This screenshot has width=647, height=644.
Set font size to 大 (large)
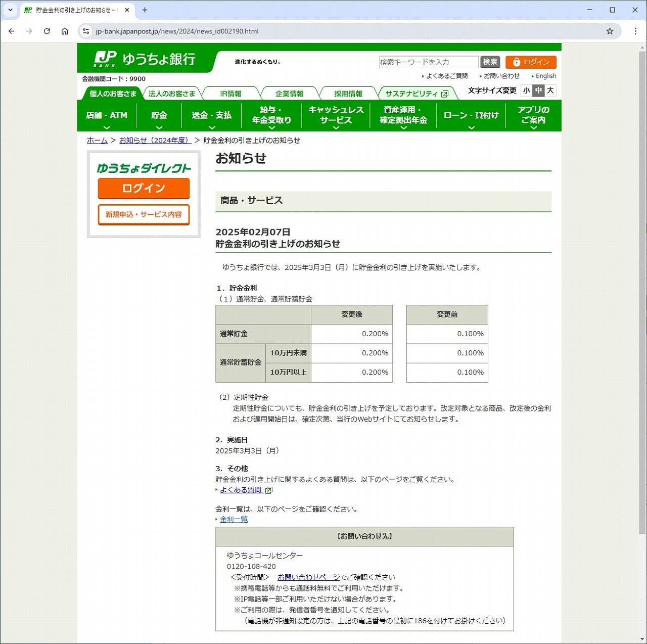(550, 90)
